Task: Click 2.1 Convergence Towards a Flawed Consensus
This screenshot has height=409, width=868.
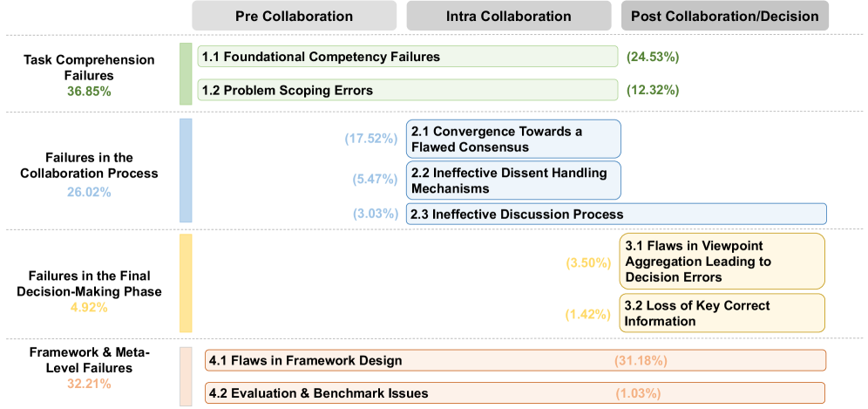Action: pyautogui.click(x=512, y=139)
